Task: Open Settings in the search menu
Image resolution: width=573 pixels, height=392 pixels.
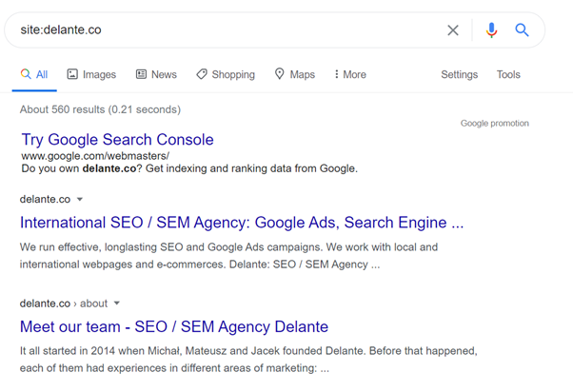Action: point(459,74)
